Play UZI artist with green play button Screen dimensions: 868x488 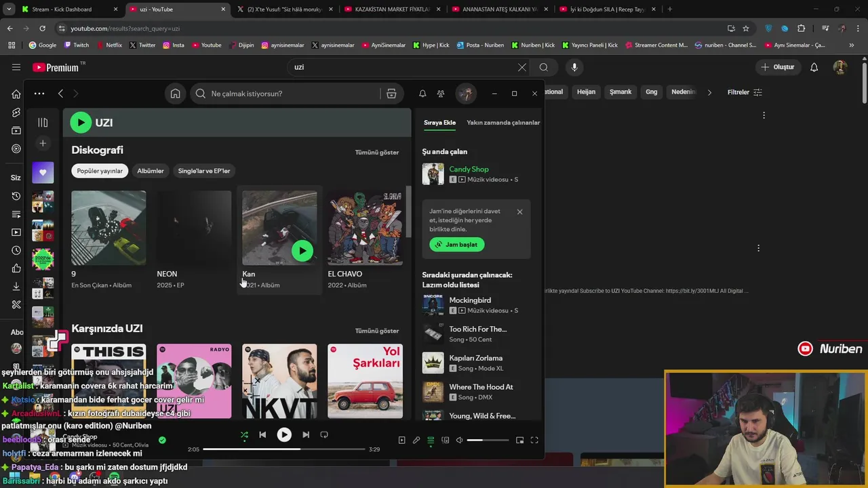click(x=81, y=122)
